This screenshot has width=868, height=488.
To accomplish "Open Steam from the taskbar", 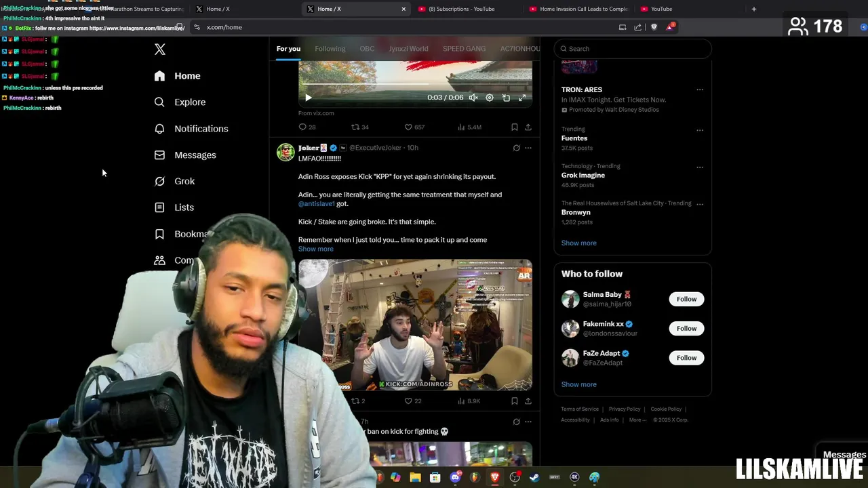I will [534, 477].
